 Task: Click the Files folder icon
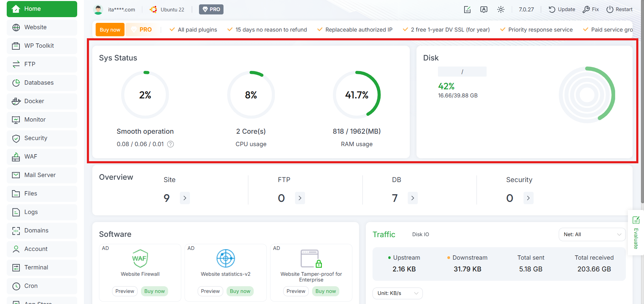[x=16, y=194]
